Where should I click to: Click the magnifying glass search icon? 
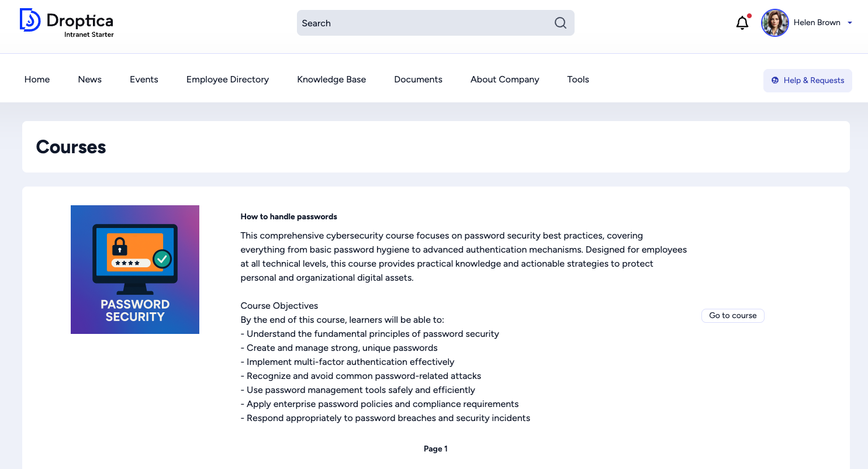560,23
